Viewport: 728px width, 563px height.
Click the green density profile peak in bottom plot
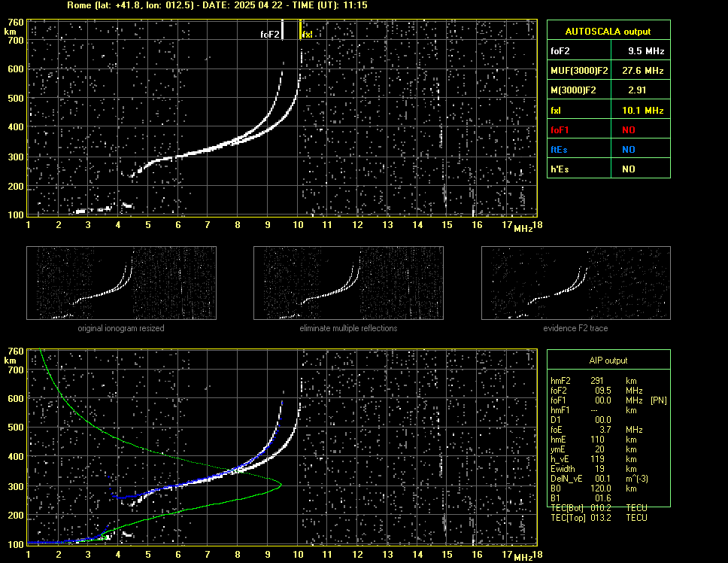(281, 485)
